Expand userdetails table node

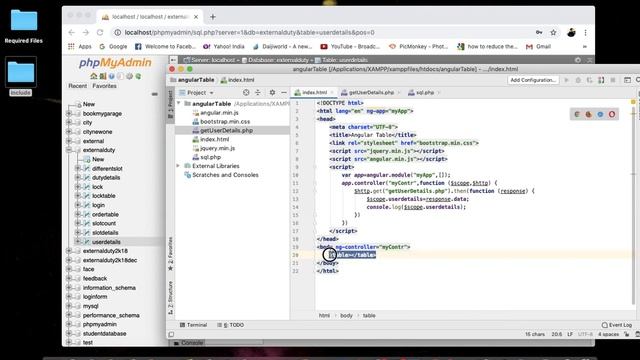tap(78, 242)
